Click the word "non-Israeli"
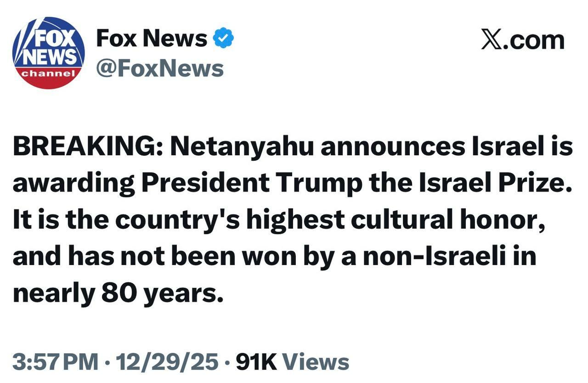This screenshot has width=588, height=383. pos(434,256)
